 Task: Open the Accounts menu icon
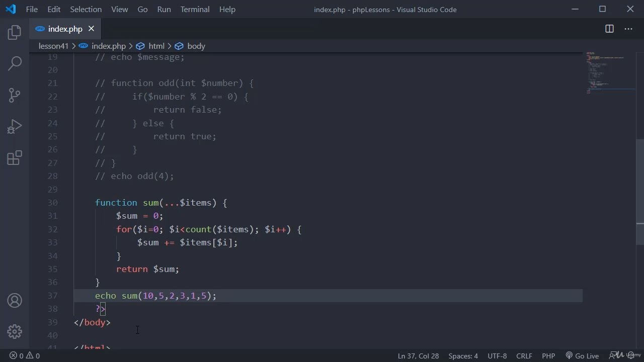15,301
